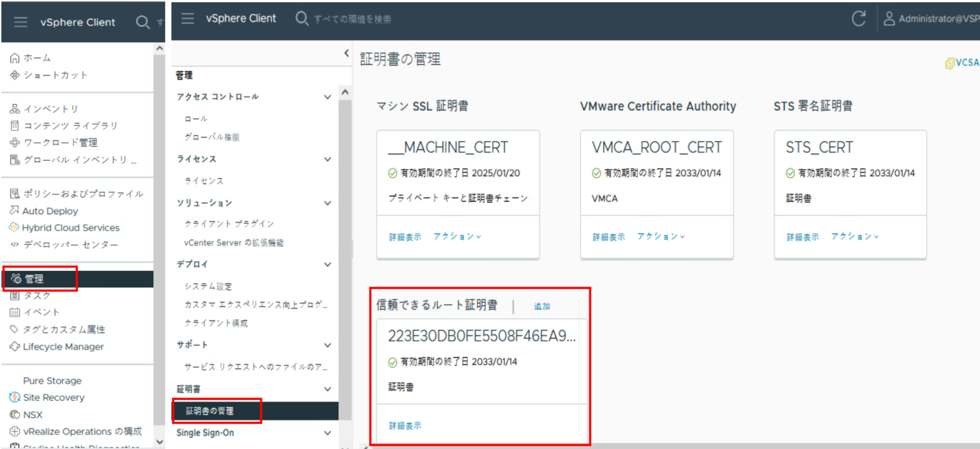Select 証明書の管理 in the certificates menu

[209, 411]
